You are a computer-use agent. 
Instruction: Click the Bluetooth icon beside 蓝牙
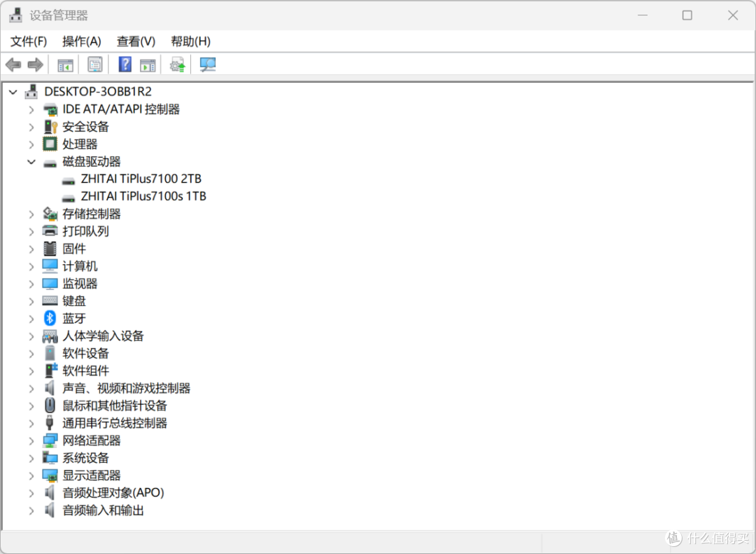click(50, 318)
